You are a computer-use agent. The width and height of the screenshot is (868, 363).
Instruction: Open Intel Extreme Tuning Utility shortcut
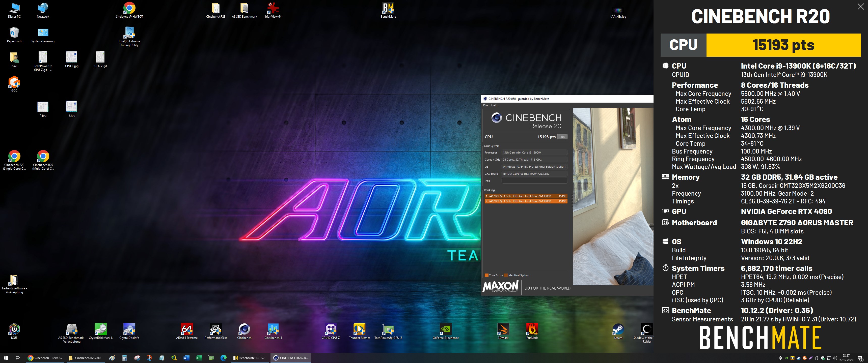[x=129, y=37]
